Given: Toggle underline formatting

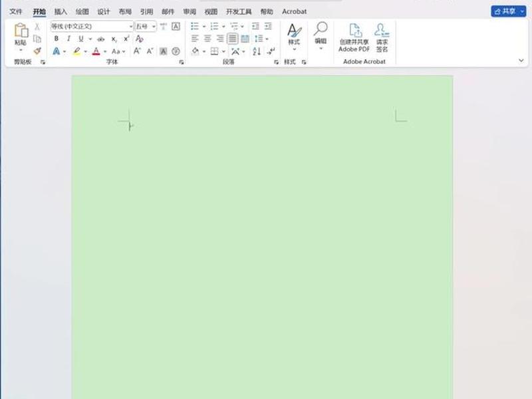Looking at the screenshot, I should (80, 39).
